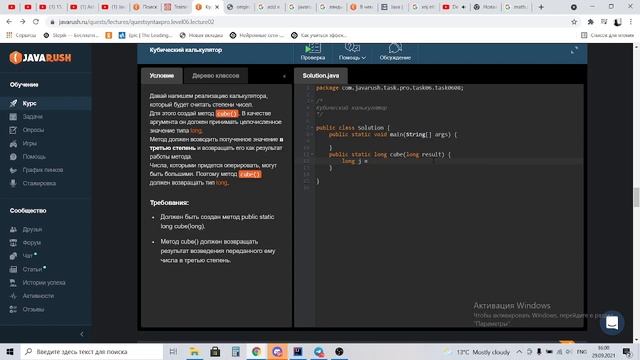
Task: Select the Solution.java editor tab
Action: click(321, 76)
